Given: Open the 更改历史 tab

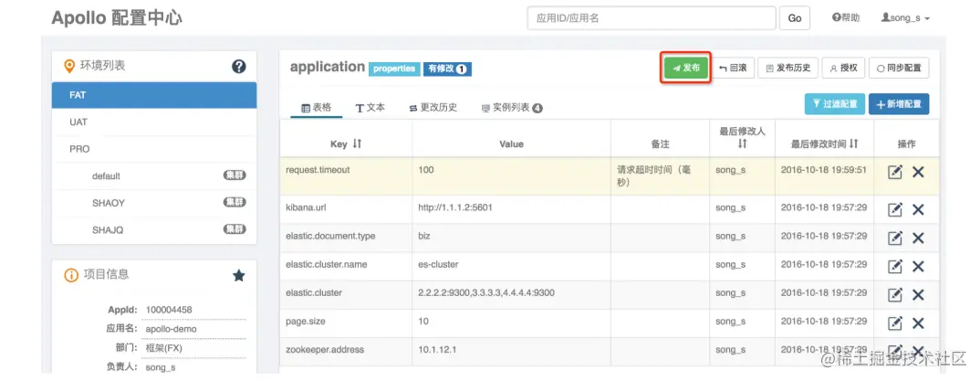Looking at the screenshot, I should [433, 108].
